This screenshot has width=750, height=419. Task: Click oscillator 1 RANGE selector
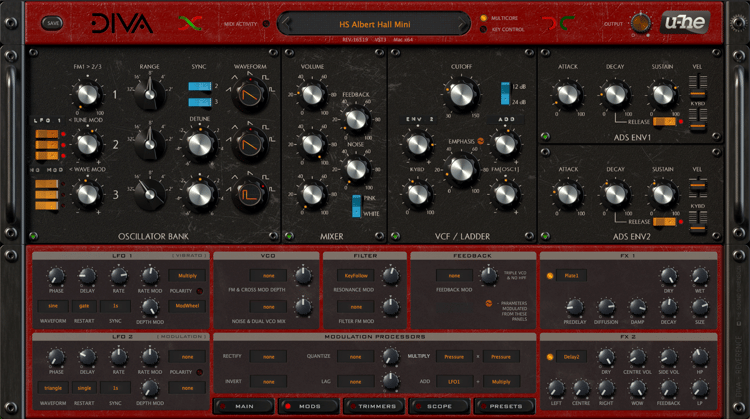point(150,94)
